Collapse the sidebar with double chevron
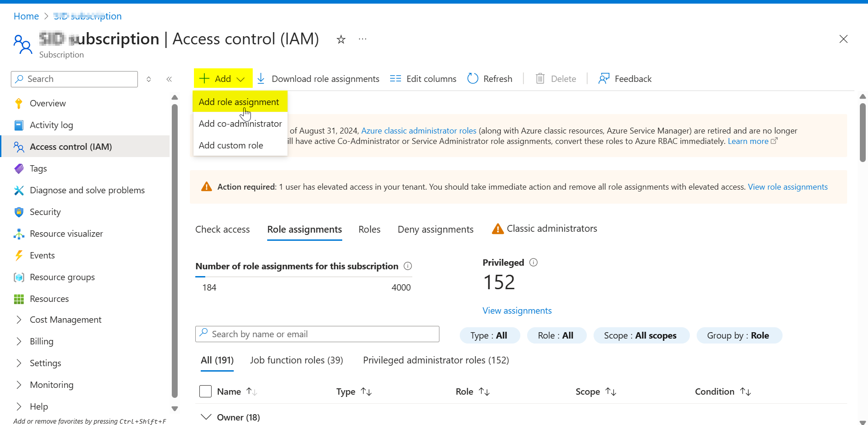 click(x=169, y=79)
